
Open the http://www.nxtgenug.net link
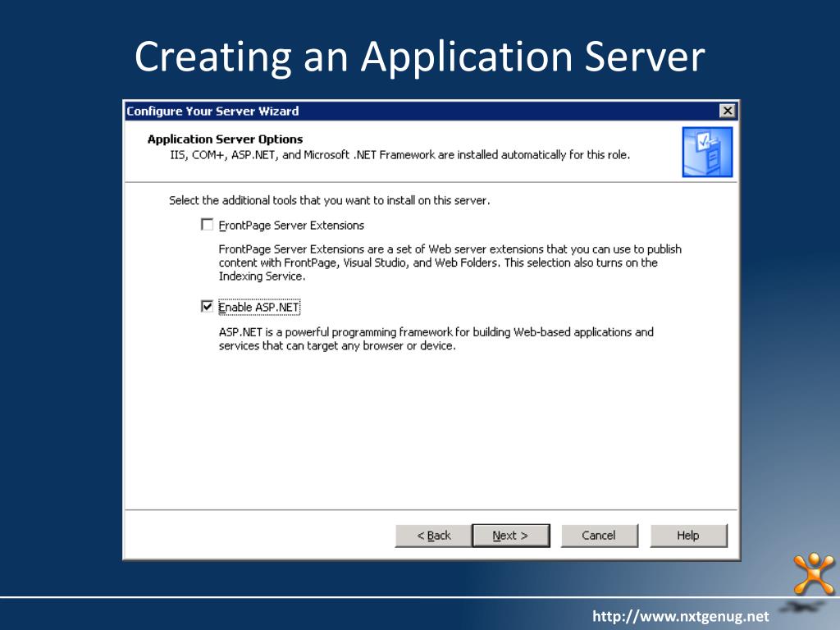(680, 616)
